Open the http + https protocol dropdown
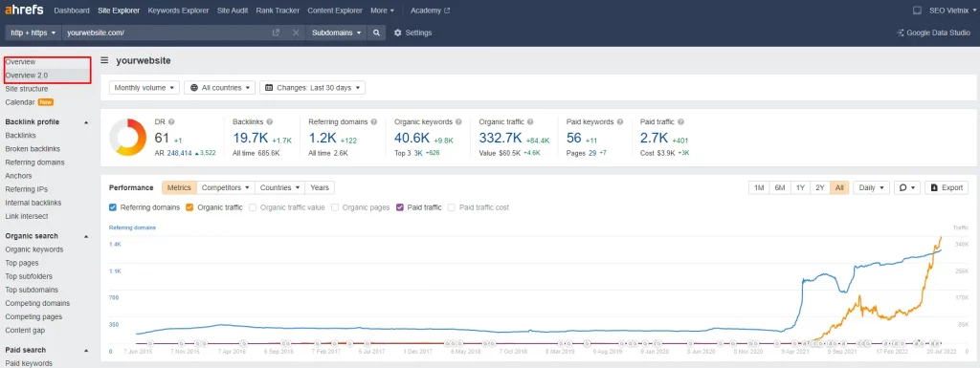 (33, 32)
